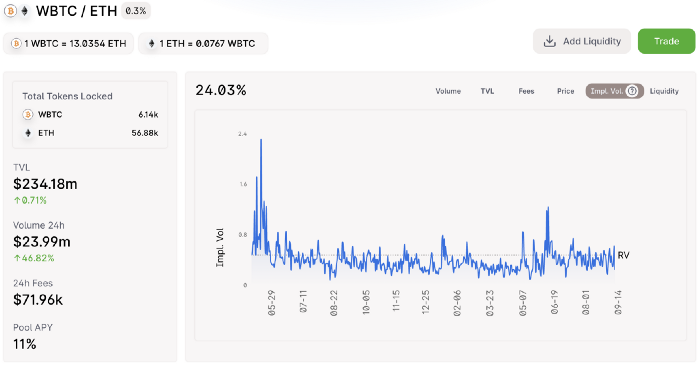Click the 10-05 date label on axis

tap(366, 303)
